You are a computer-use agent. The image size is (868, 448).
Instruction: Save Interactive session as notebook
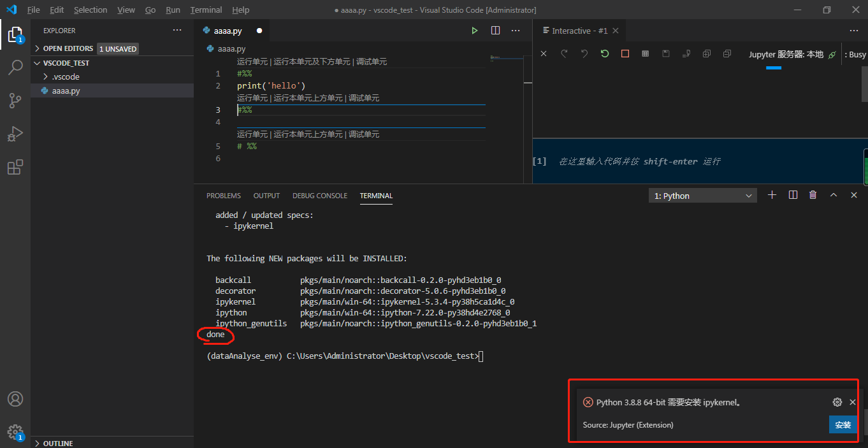pos(666,54)
